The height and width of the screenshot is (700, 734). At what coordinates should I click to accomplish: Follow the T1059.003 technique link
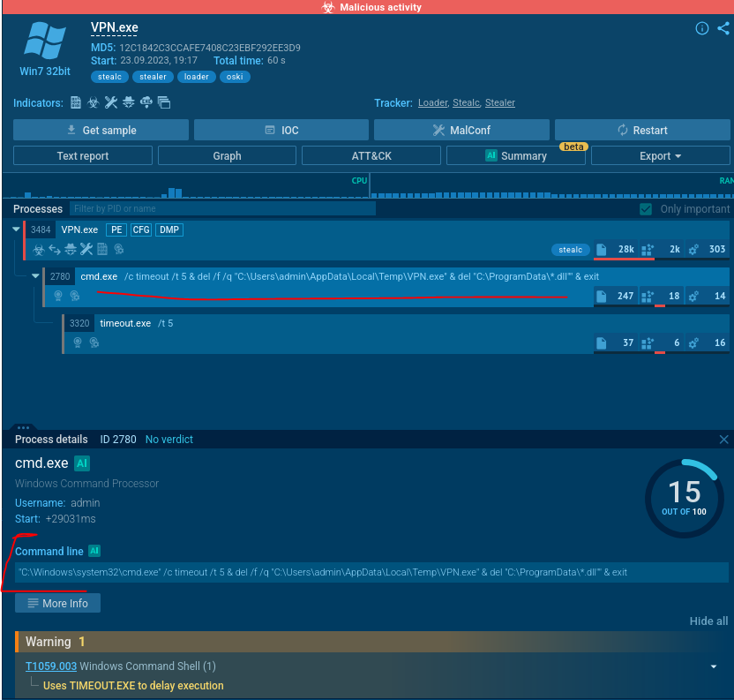[x=51, y=666]
